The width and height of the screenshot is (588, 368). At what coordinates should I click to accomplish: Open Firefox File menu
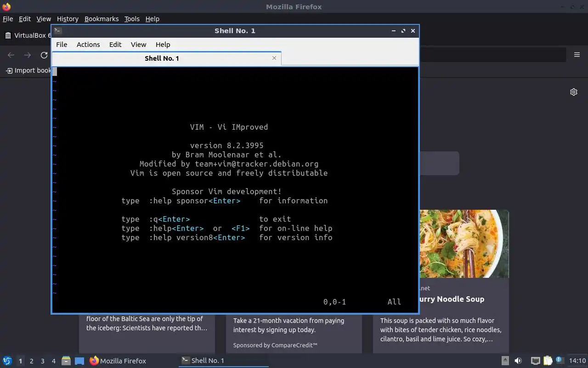[8, 19]
